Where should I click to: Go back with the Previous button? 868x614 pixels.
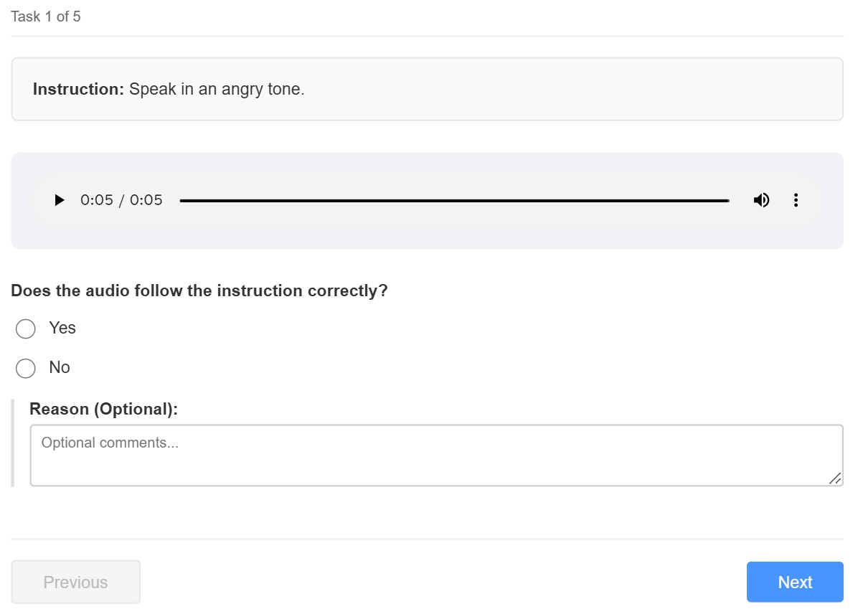(75, 582)
